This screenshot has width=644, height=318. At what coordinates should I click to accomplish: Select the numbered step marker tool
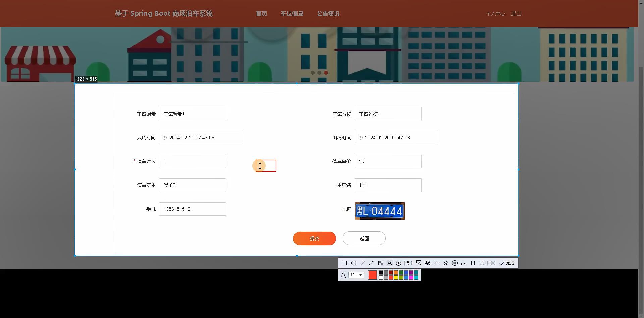pyautogui.click(x=399, y=263)
